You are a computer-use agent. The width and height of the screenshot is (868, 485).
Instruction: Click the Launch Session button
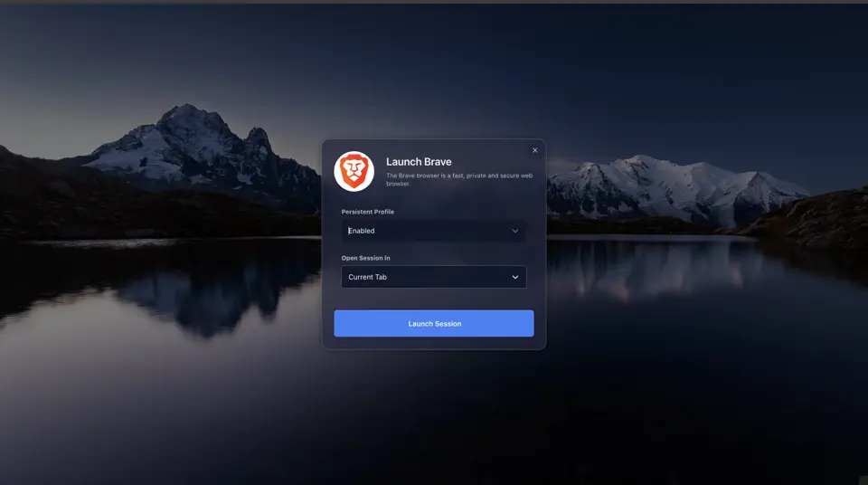433,323
